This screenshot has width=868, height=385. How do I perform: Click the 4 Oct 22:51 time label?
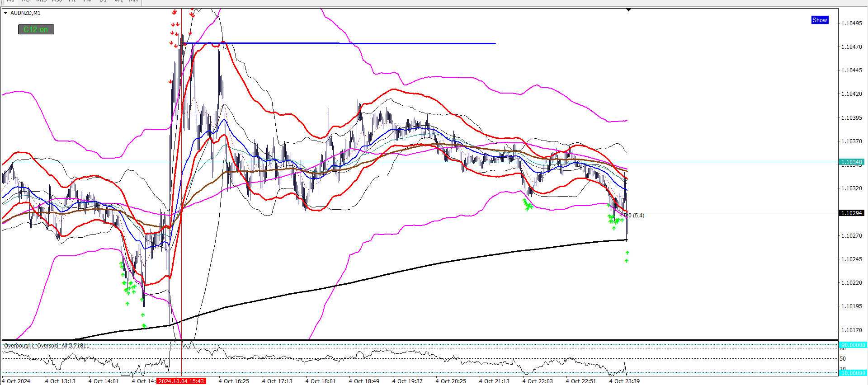point(581,381)
